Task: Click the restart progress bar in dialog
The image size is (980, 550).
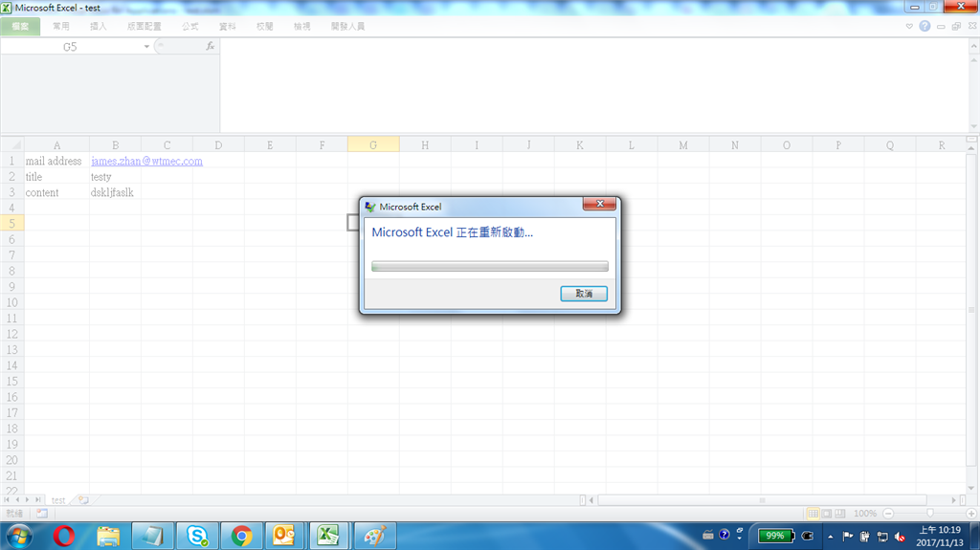Action: [489, 266]
